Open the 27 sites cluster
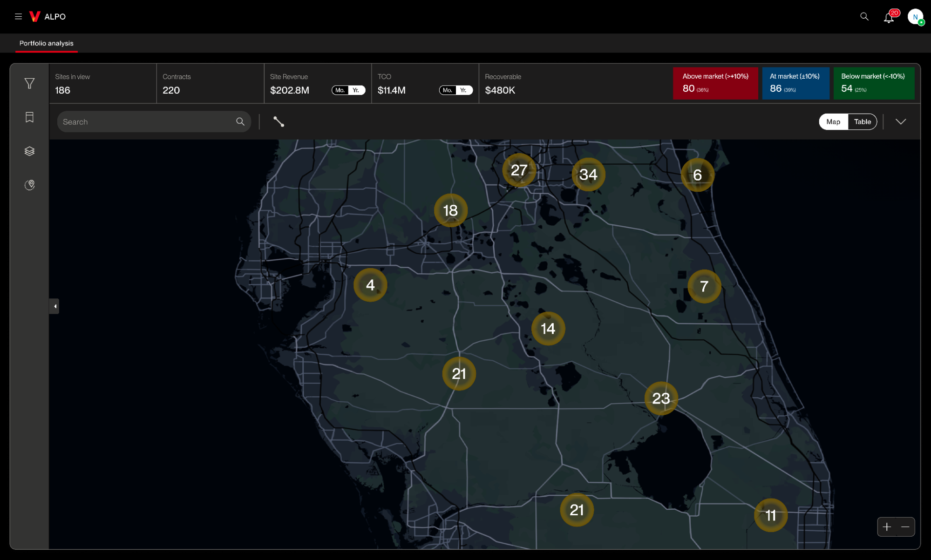The image size is (931, 560). coord(519,170)
